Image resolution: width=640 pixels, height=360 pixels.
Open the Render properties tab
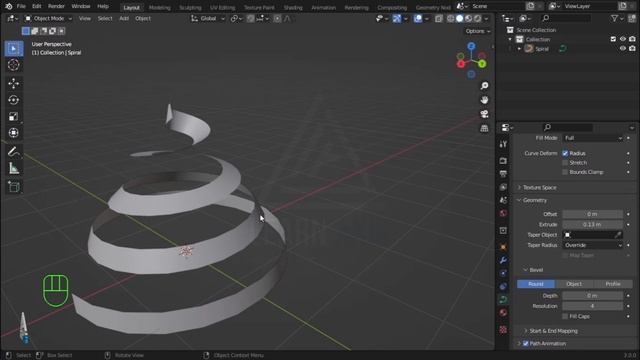click(503, 161)
